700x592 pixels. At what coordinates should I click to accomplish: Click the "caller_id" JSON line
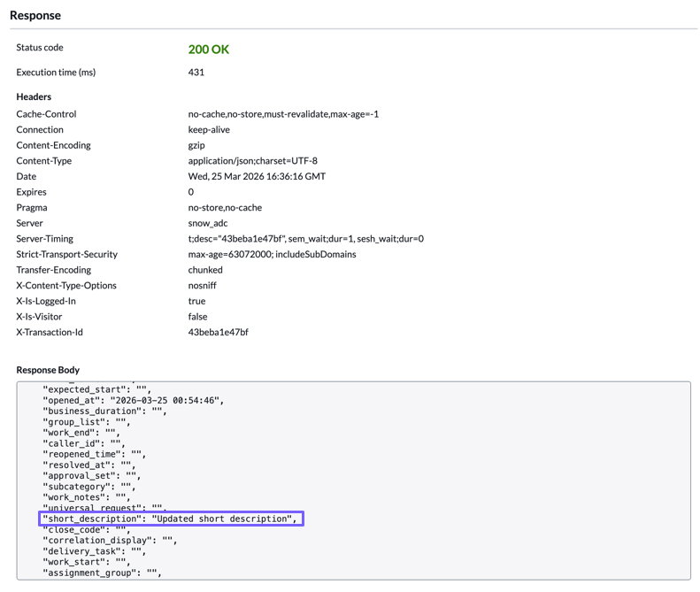point(84,443)
